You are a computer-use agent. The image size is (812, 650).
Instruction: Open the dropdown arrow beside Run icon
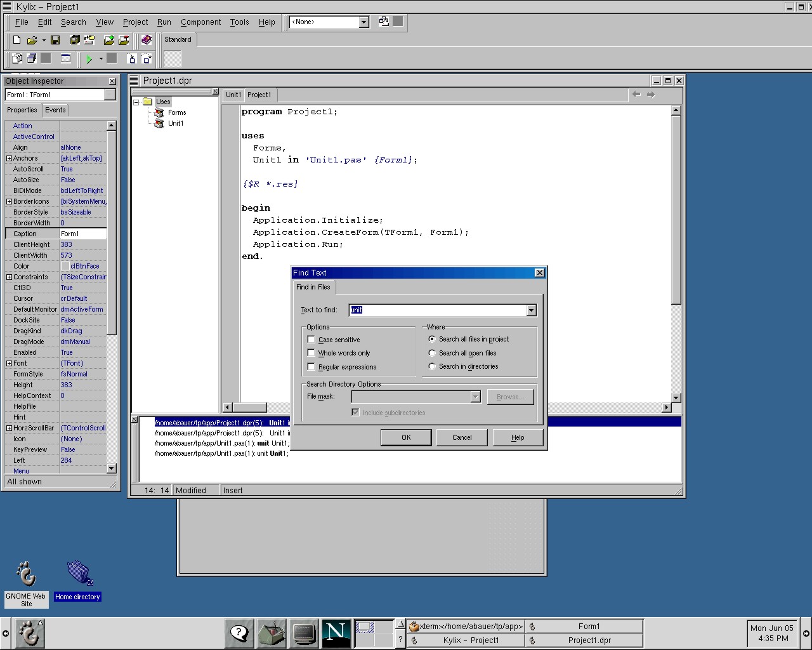coord(101,58)
